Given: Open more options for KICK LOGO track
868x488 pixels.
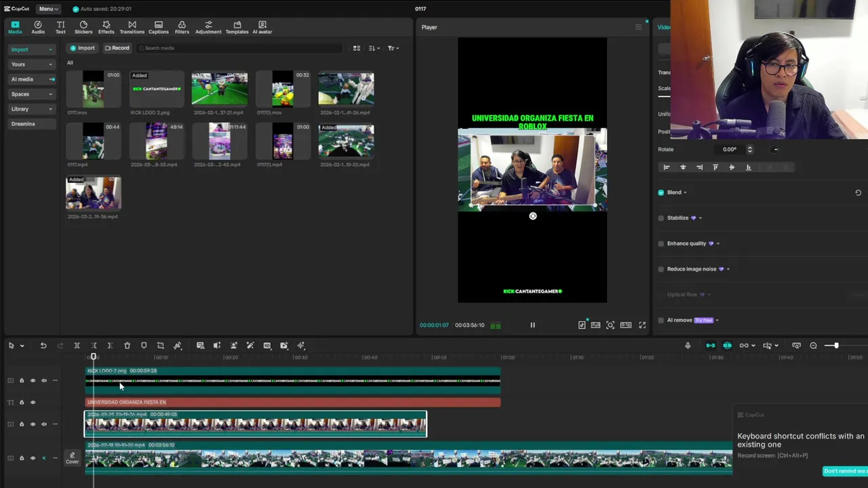Looking at the screenshot, I should pyautogui.click(x=55, y=381).
